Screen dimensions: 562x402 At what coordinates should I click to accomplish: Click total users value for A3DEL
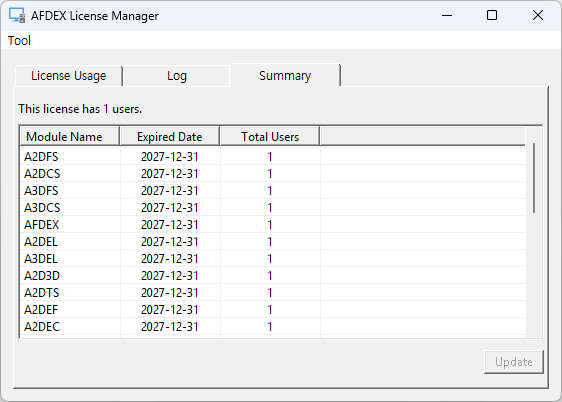coord(270,259)
